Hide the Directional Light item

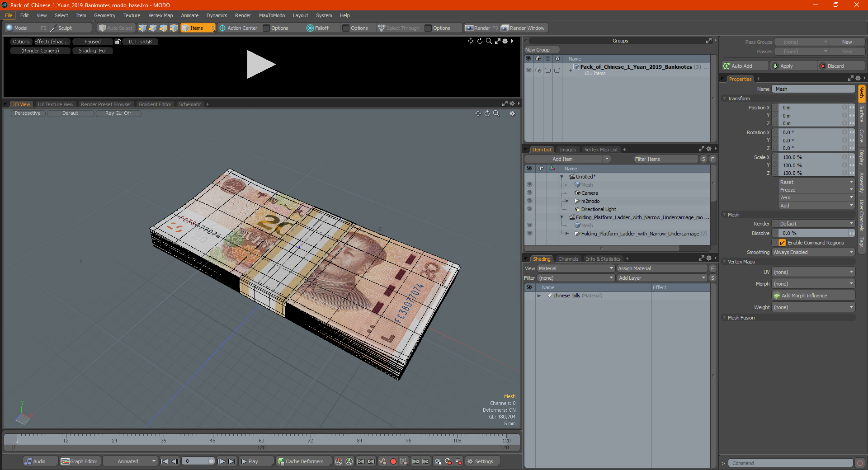(x=529, y=209)
